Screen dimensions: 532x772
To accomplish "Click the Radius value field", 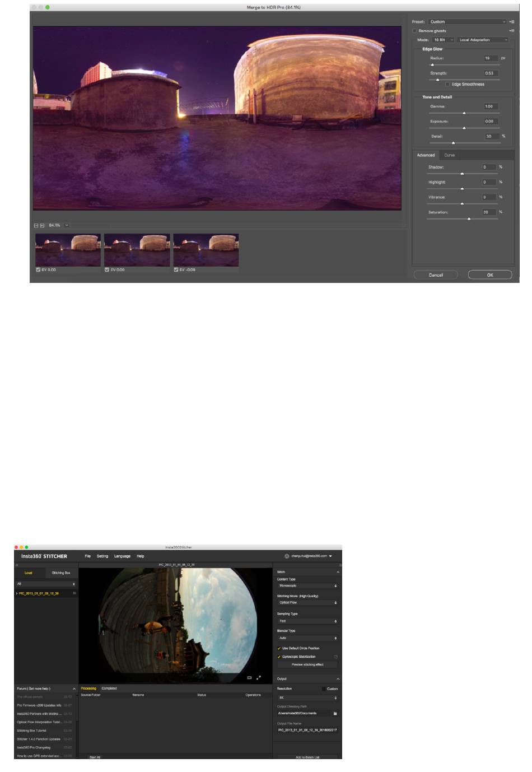I will click(491, 58).
